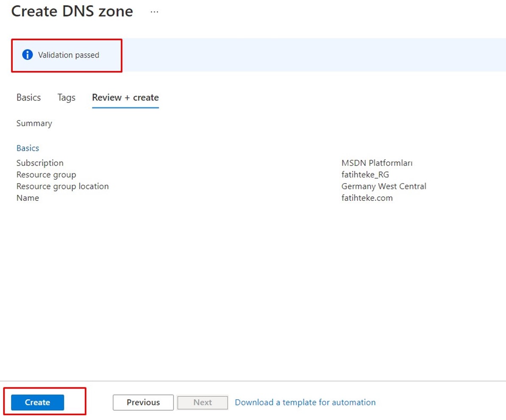Open Download a template for automation link
The height and width of the screenshot is (420, 506).
[x=305, y=403]
